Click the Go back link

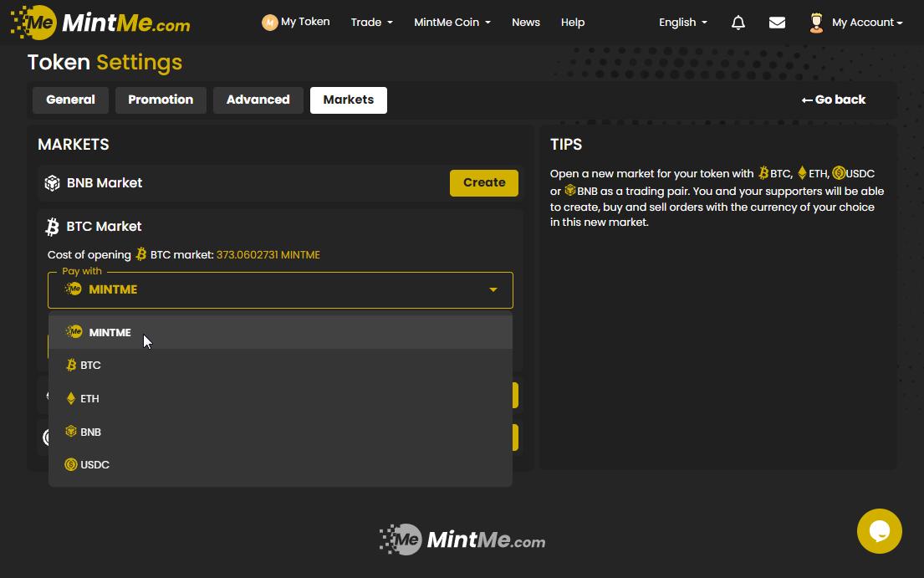[834, 100]
